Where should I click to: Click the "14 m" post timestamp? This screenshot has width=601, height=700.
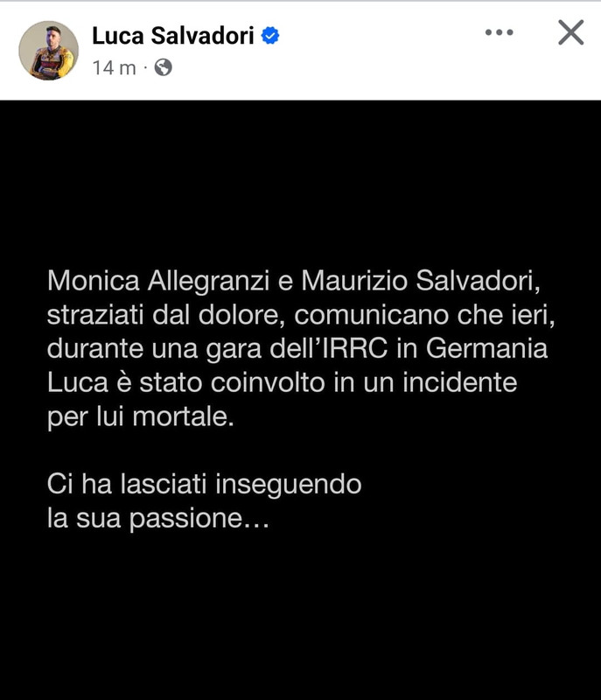point(114,68)
